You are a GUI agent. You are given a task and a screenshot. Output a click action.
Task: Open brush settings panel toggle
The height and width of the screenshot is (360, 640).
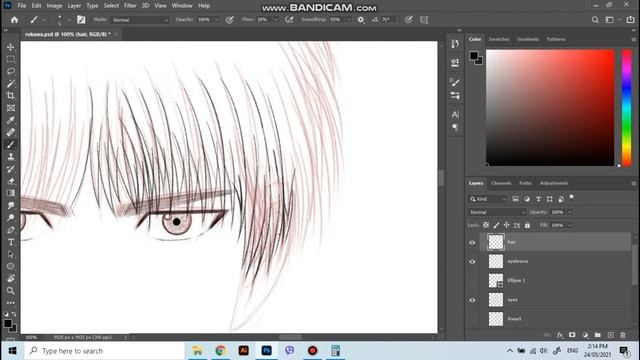pos(81,20)
